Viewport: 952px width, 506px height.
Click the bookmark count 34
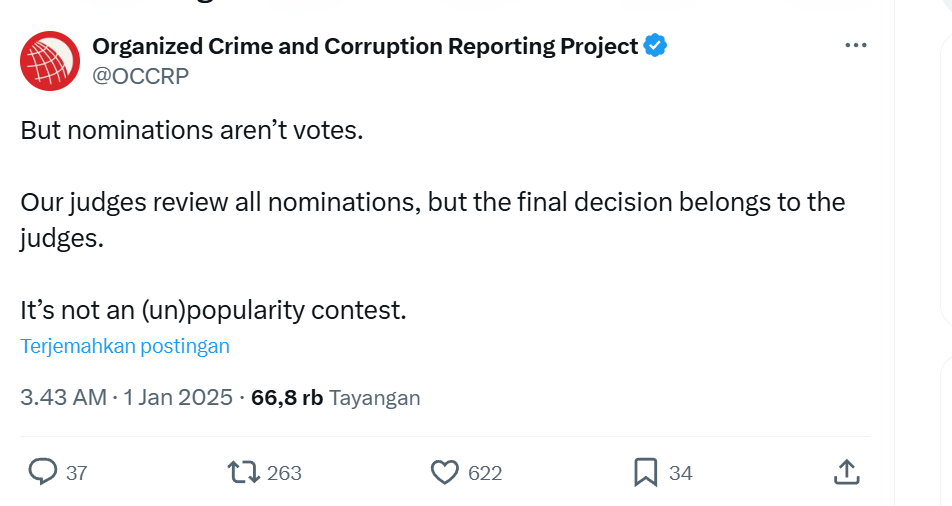681,473
